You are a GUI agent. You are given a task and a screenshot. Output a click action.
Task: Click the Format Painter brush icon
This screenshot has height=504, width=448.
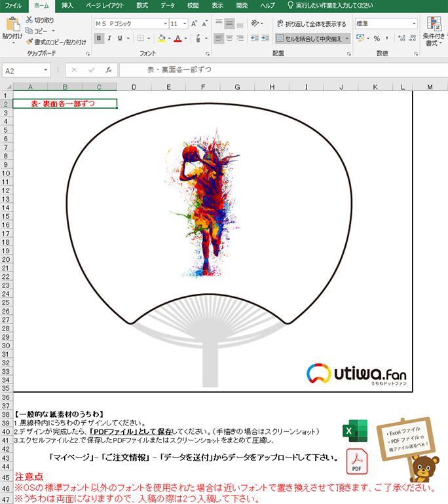pos(29,41)
